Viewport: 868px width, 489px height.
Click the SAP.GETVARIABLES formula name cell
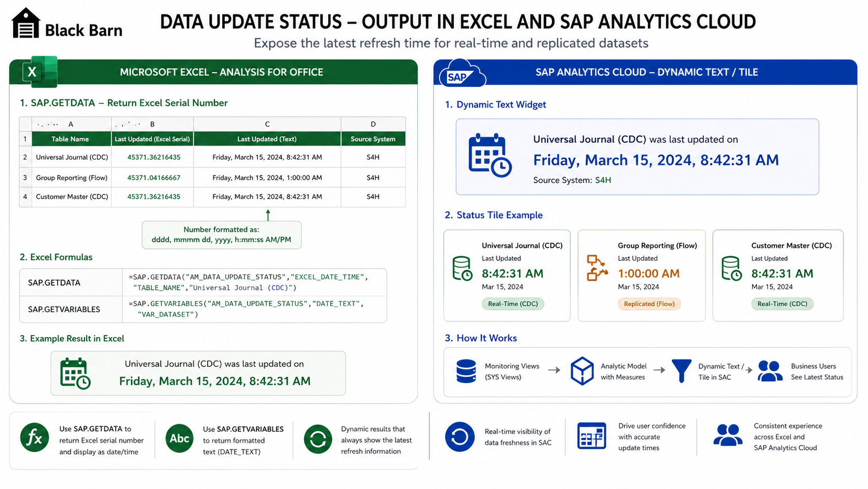coord(71,309)
